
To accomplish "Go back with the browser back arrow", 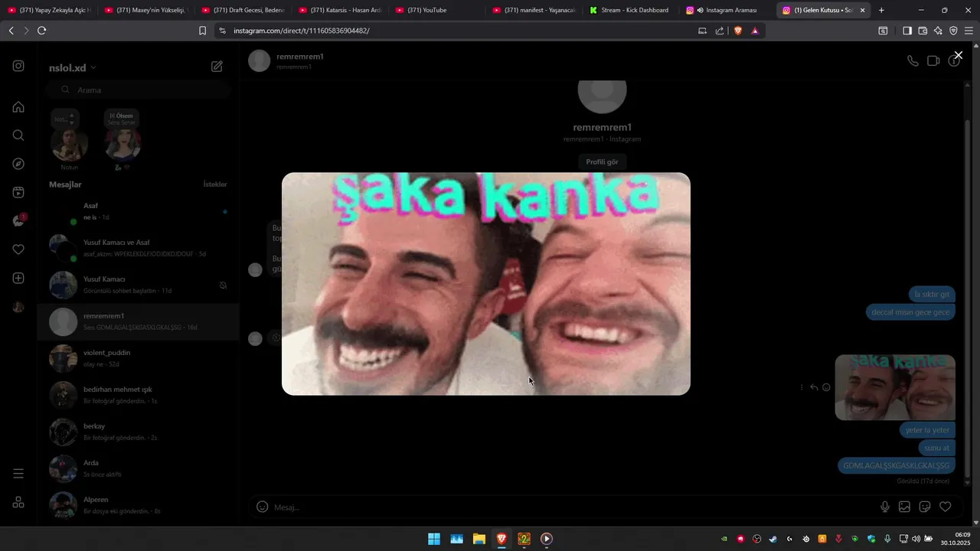I will pyautogui.click(x=11, y=31).
